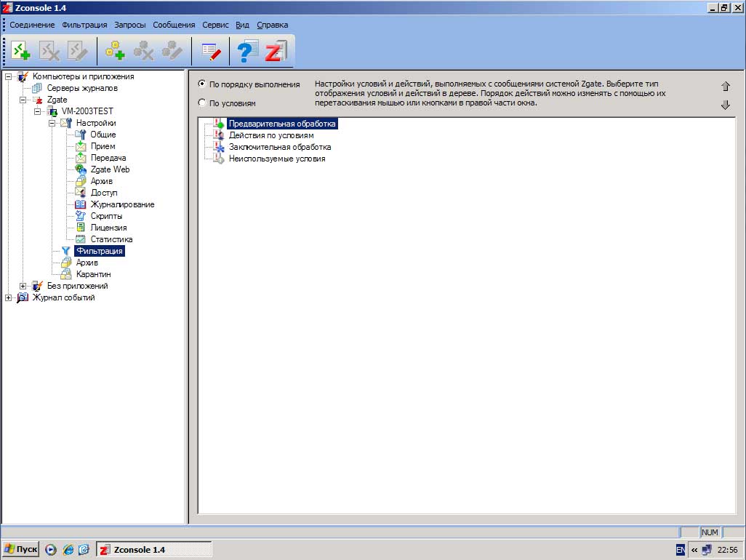Screen dimensions: 746x560
Task: Open the Пуск start menu
Action: [20, 549]
